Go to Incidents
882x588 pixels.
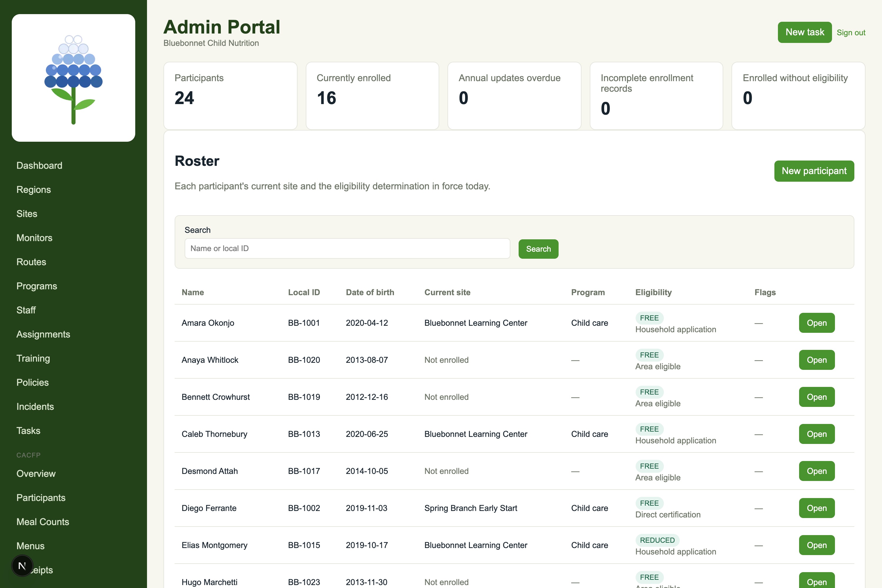point(35,407)
